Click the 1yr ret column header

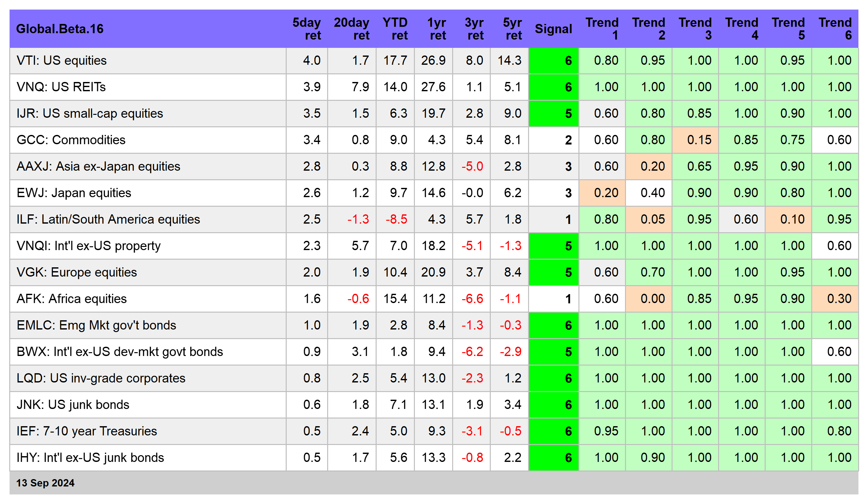pyautogui.click(x=437, y=29)
